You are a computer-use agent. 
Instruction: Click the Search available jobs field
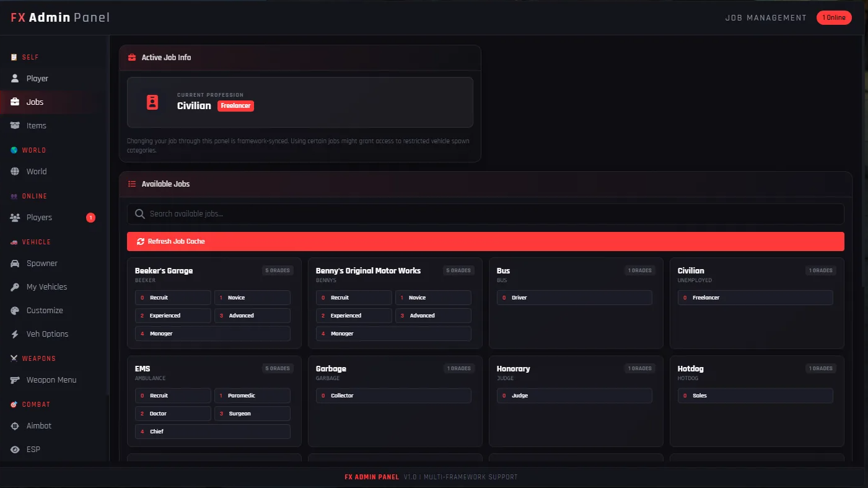[485, 214]
